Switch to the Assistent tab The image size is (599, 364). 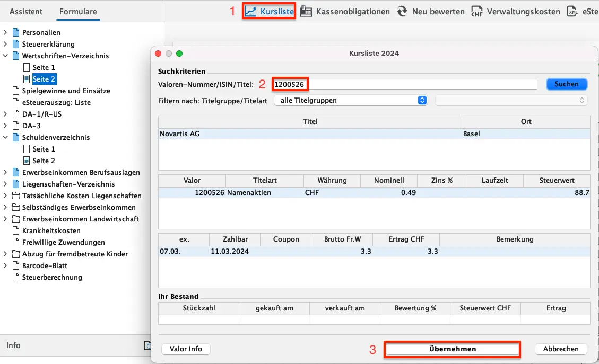(26, 11)
